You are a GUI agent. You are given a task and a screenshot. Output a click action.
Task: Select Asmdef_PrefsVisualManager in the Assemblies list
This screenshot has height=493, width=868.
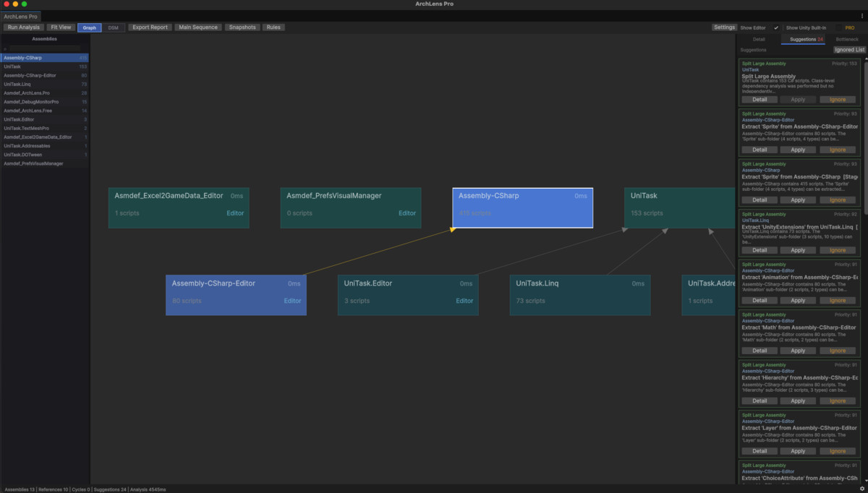coord(45,163)
